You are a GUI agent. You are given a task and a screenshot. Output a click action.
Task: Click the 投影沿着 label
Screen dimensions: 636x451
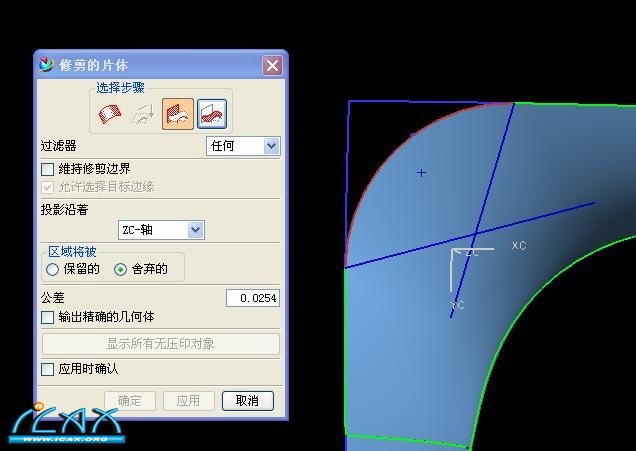pos(64,210)
